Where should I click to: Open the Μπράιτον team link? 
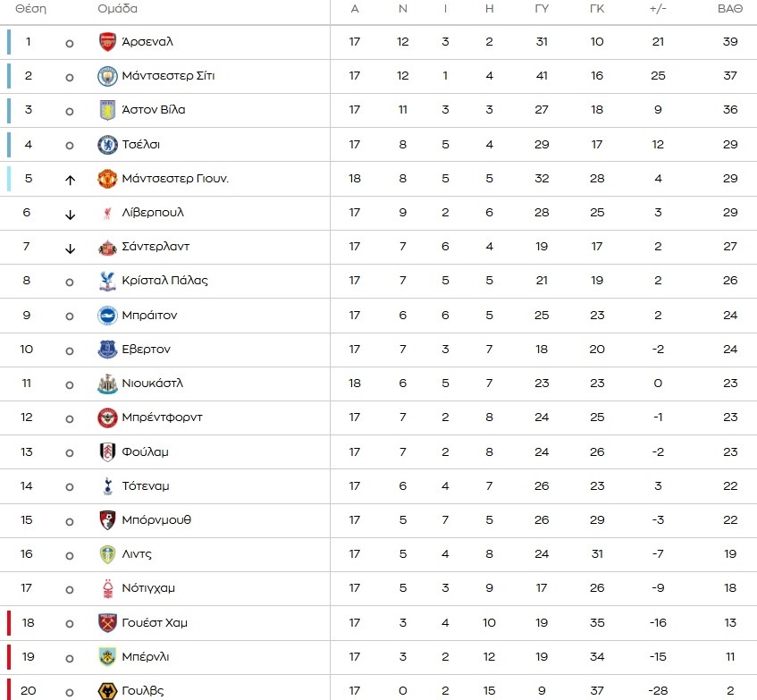pyautogui.click(x=149, y=316)
